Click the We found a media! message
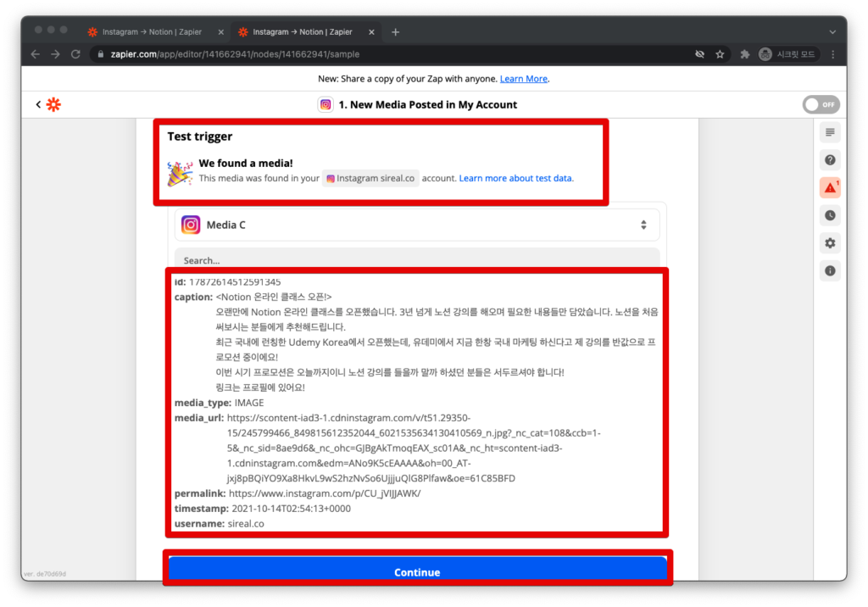 [x=246, y=164]
